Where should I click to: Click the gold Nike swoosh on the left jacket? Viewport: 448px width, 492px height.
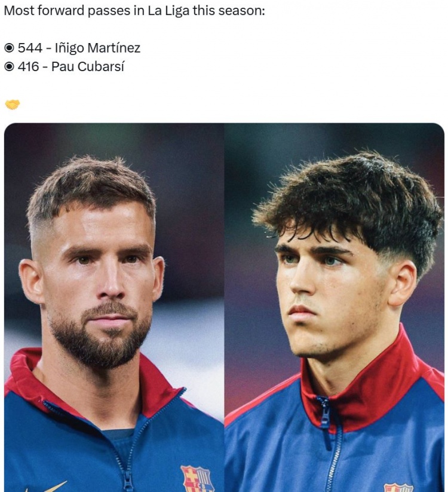pos(47,487)
